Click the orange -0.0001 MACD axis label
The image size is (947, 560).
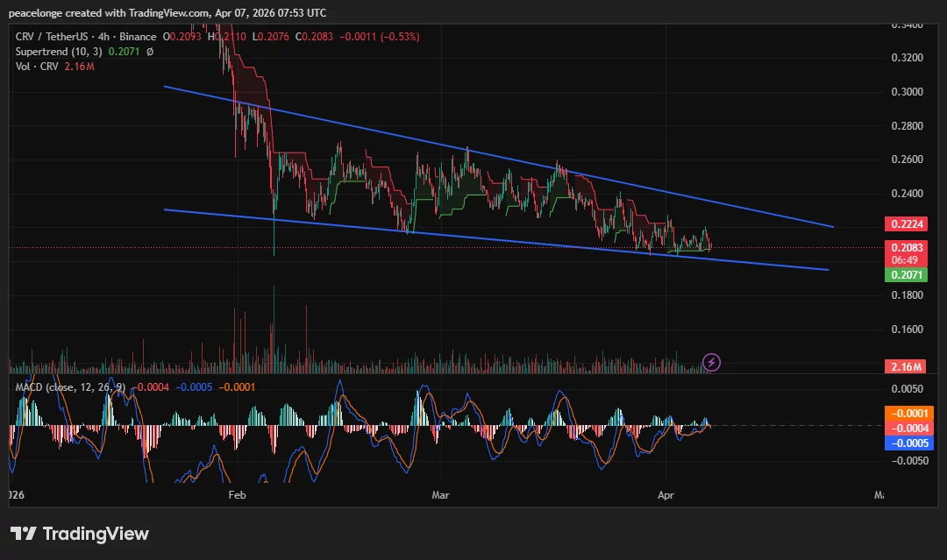(x=911, y=413)
